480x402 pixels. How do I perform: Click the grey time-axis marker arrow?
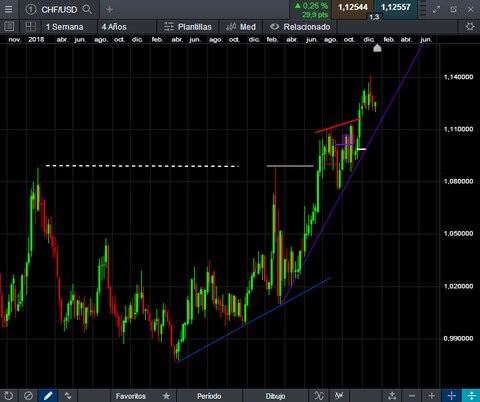pyautogui.click(x=377, y=48)
